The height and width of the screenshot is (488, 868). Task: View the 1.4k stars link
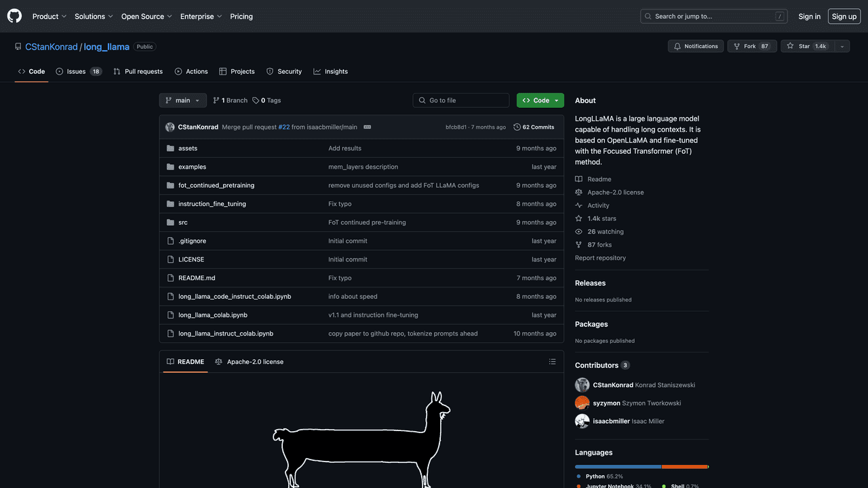595,219
